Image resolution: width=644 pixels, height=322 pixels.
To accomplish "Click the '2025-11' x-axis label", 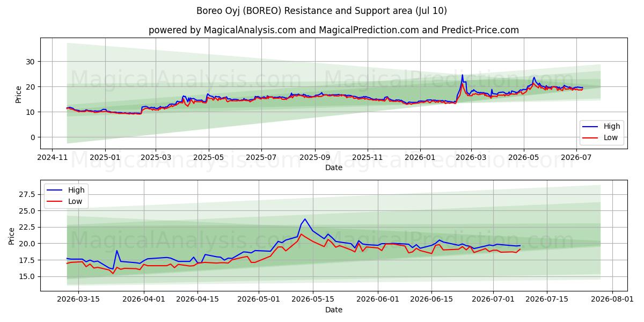I will (368, 158).
